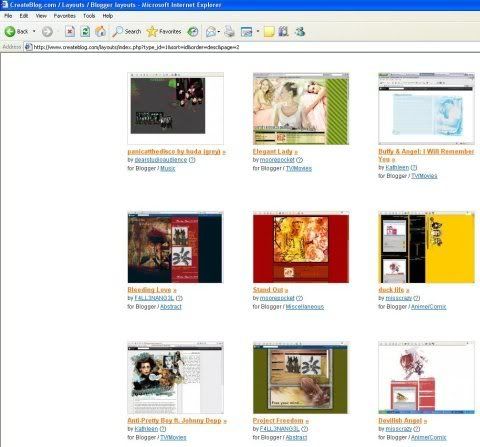Expand the Edit icon dropdown arrow
The image size is (480, 447).
[258, 31]
